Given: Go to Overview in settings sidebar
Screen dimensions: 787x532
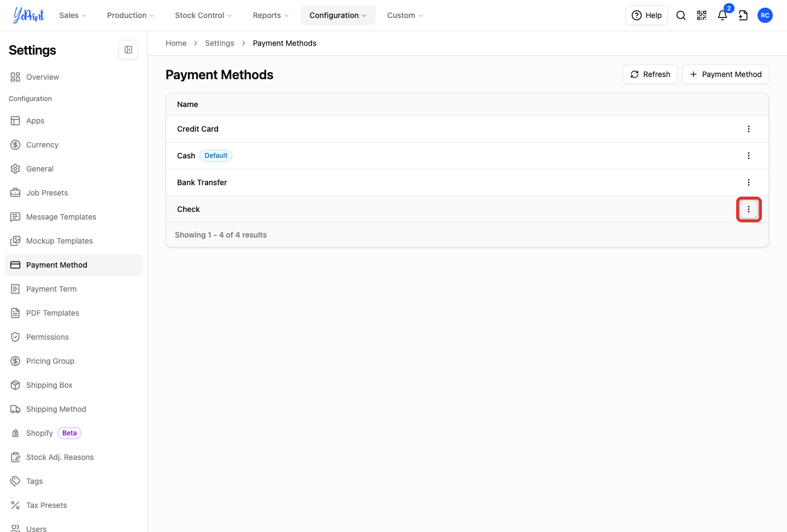Looking at the screenshot, I should 73,77.
